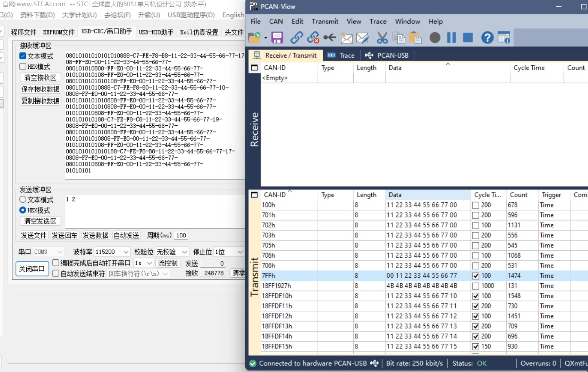Copy using the double-page icon

(399, 38)
